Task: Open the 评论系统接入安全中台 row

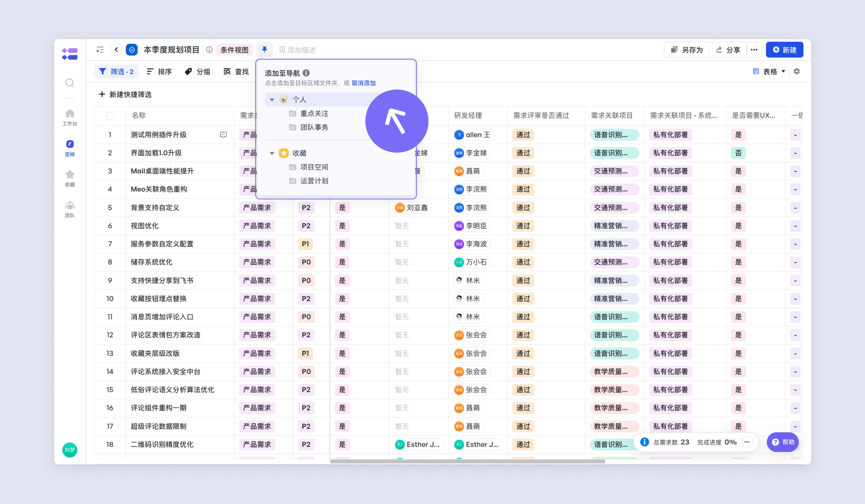Action: tap(165, 372)
